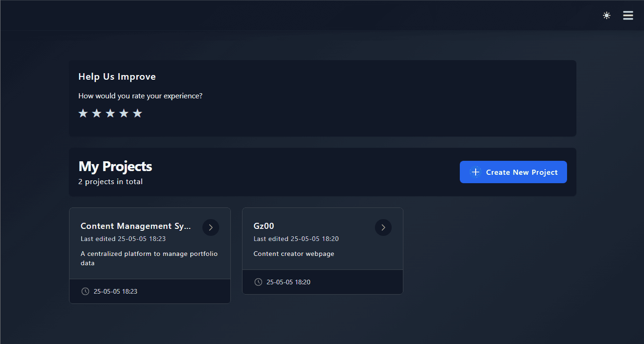The height and width of the screenshot is (344, 644).
Task: Open Gz00 project via chevron arrow
Action: coord(383,227)
